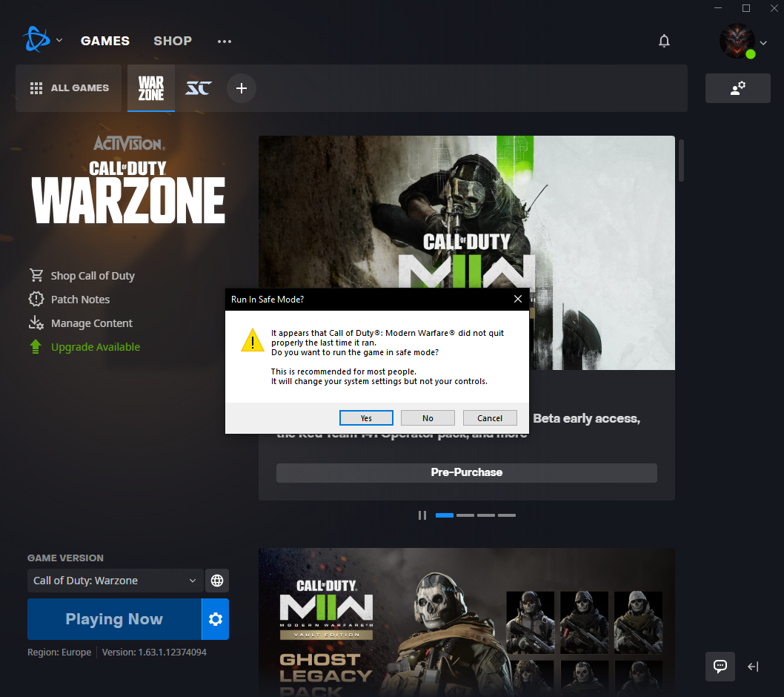Collapse the social panel arrow
This screenshot has width=784, height=697.
(753, 667)
